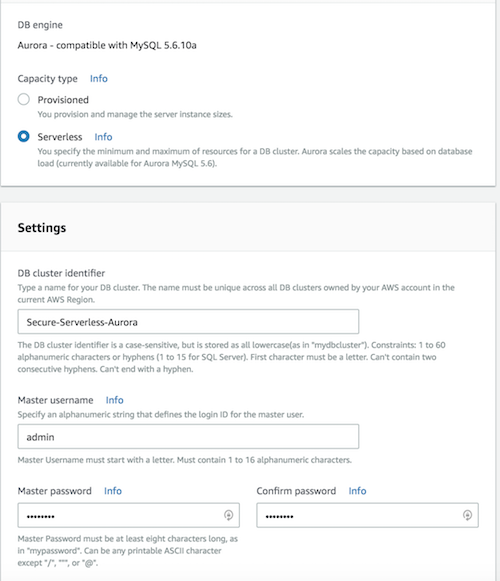Click the Provisioned option label text
The width and height of the screenshot is (500, 581).
point(63,100)
